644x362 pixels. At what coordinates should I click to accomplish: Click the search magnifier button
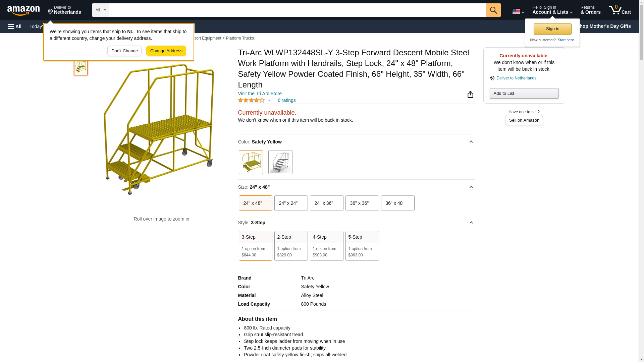(493, 10)
